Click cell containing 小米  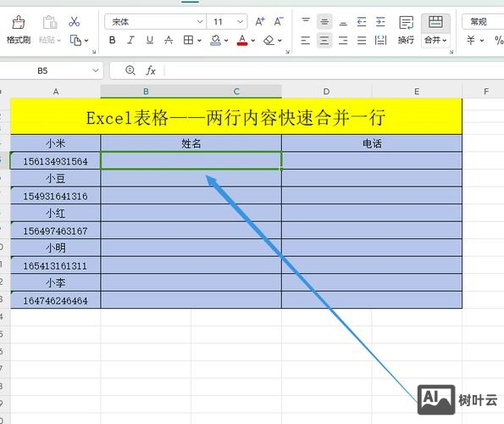coord(56,143)
